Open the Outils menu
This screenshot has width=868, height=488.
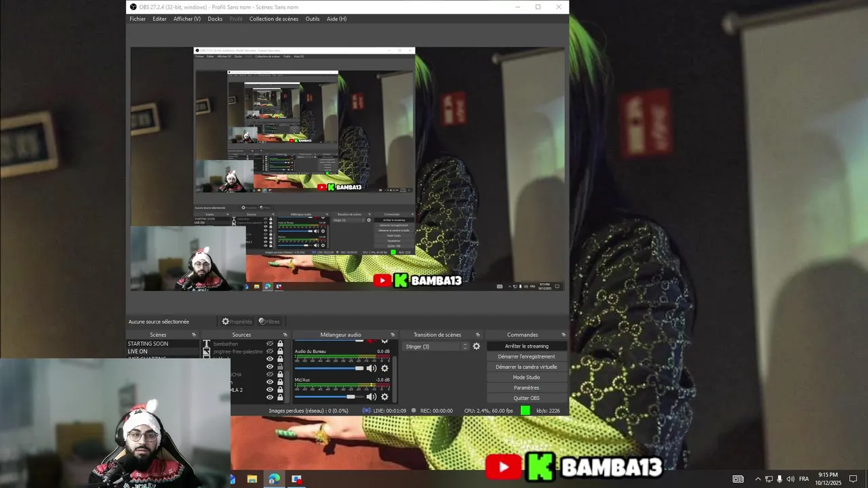click(313, 19)
